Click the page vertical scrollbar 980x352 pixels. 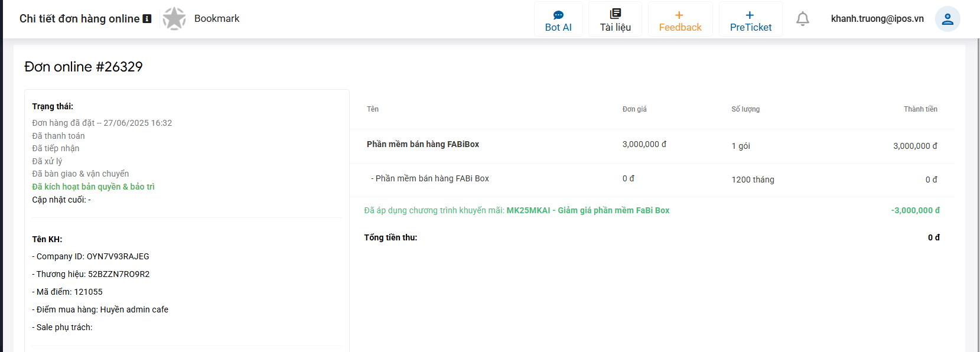pyautogui.click(x=978, y=195)
